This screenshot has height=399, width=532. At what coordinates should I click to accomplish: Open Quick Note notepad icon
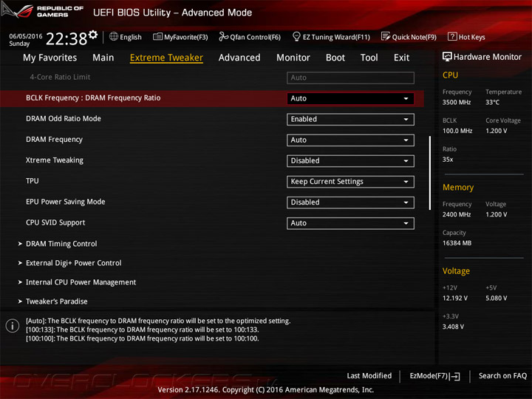click(x=386, y=36)
